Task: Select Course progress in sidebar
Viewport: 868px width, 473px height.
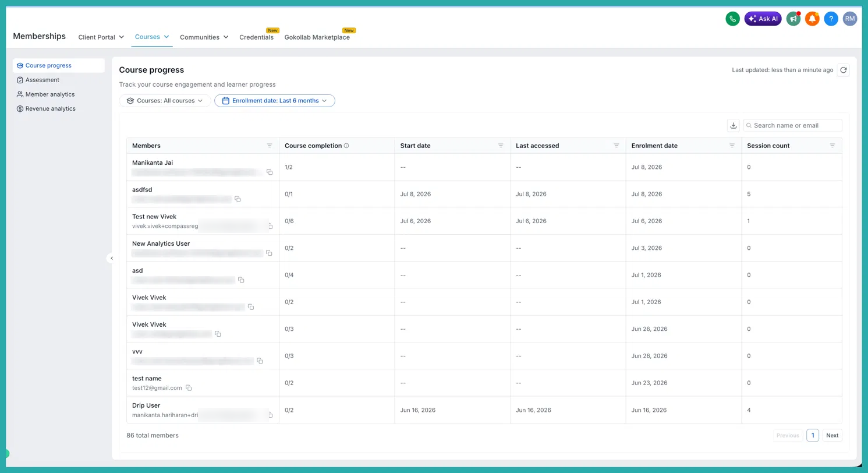Action: pos(59,65)
